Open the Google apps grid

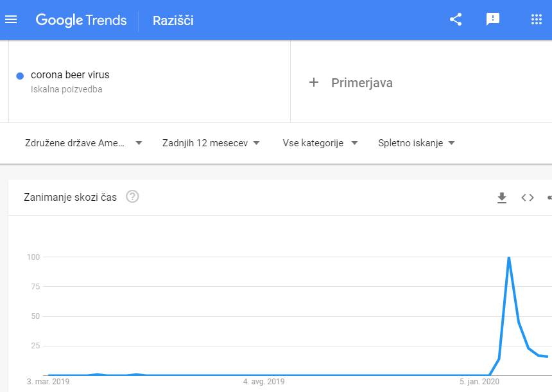537,20
